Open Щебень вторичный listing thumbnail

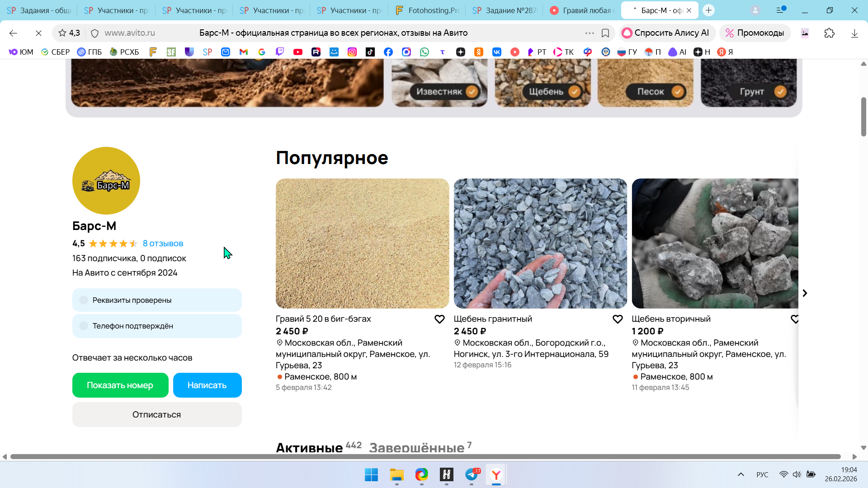click(x=715, y=244)
